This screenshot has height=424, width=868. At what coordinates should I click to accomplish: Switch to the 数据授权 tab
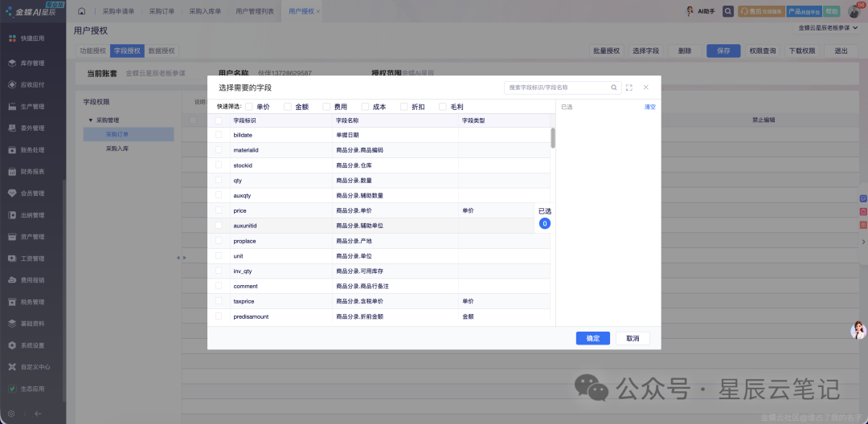coord(162,51)
